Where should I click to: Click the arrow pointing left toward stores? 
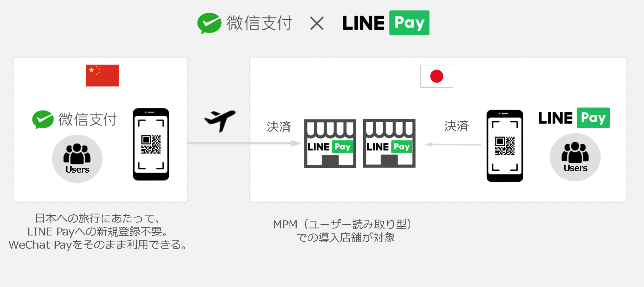(453, 144)
